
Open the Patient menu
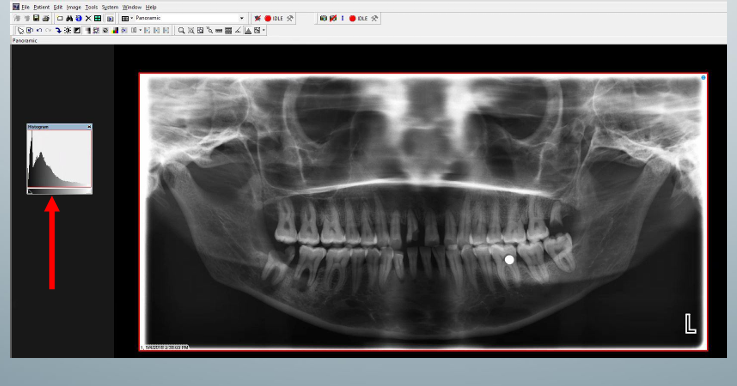(41, 7)
